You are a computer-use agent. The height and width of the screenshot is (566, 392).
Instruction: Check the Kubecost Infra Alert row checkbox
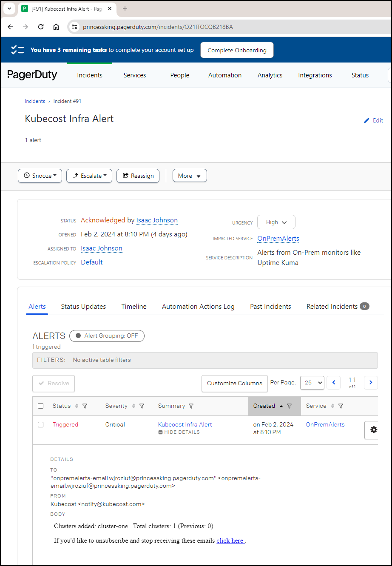(x=41, y=424)
